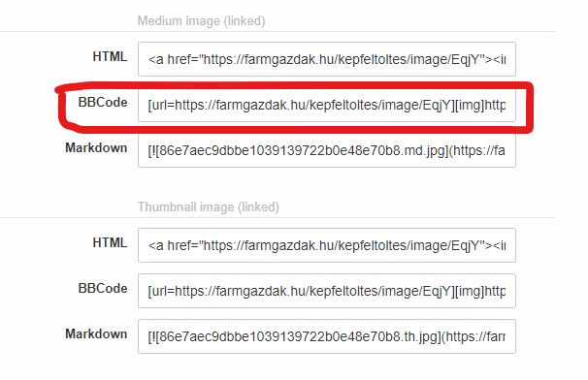Click the "[img]" tag text in Medium BBCode field
The width and height of the screenshot is (588, 380).
point(469,106)
